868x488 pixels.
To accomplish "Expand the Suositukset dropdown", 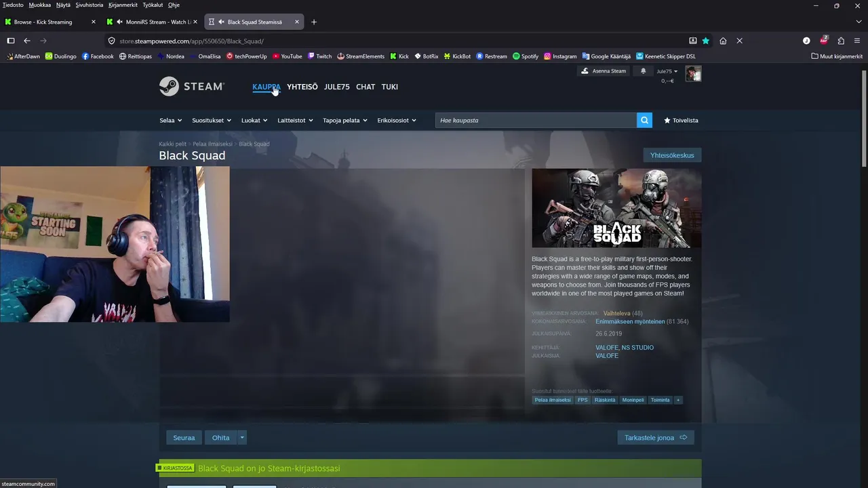I will pos(212,121).
